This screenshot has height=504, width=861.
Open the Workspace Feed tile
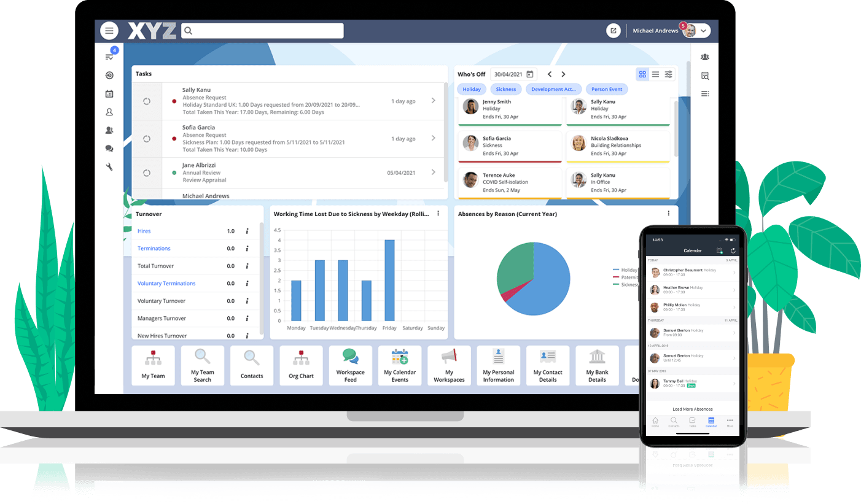point(350,366)
